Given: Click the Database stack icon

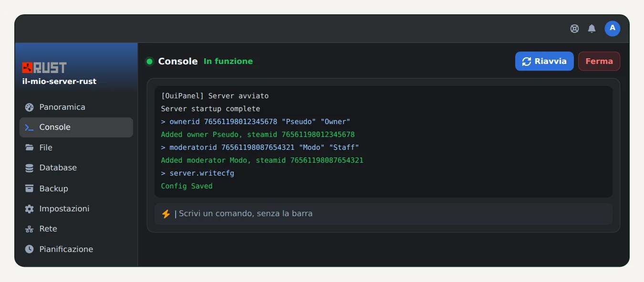Looking at the screenshot, I should (30, 168).
